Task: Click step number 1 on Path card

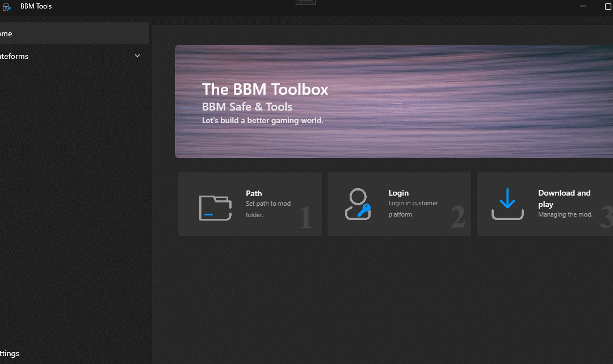Action: (x=305, y=218)
